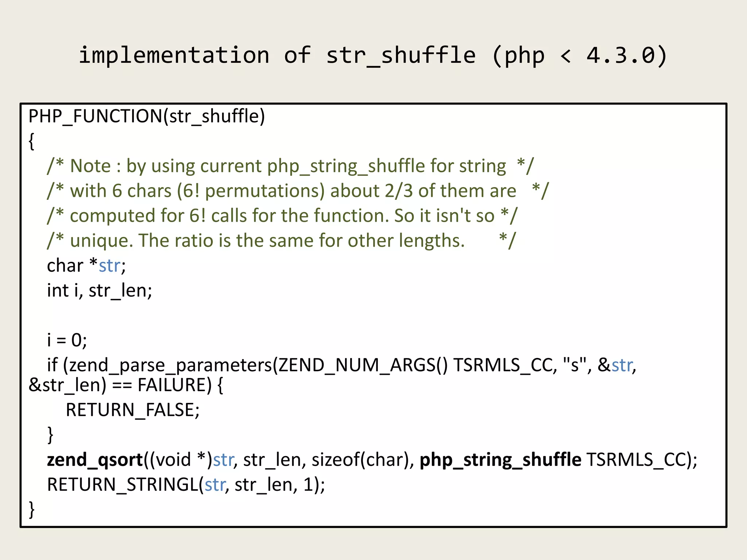Click the 'if (zend_parse_parameters' line

point(342,365)
